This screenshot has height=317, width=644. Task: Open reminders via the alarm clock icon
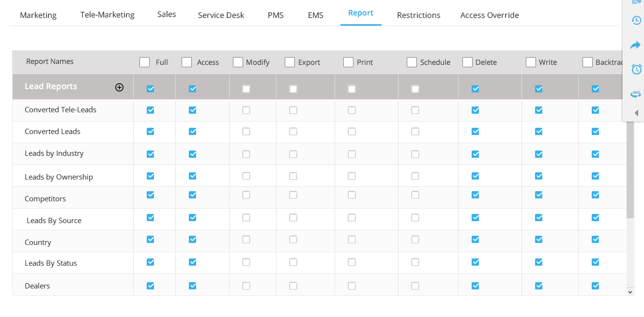636,69
